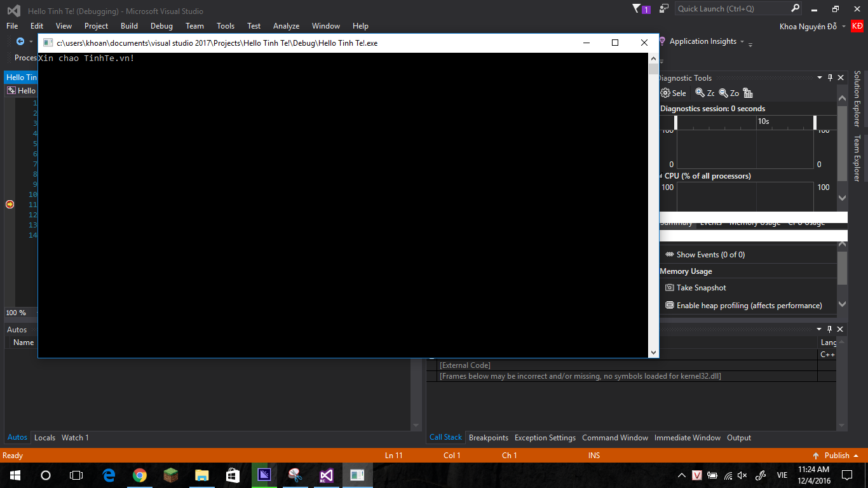The width and height of the screenshot is (868, 488).
Task: Click the Take Snapshot camera icon
Action: point(669,288)
